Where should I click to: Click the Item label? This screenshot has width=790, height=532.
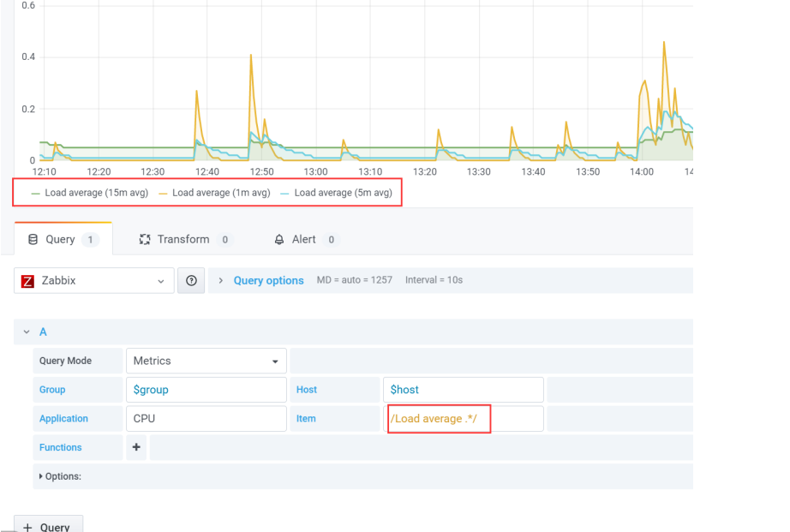click(306, 419)
